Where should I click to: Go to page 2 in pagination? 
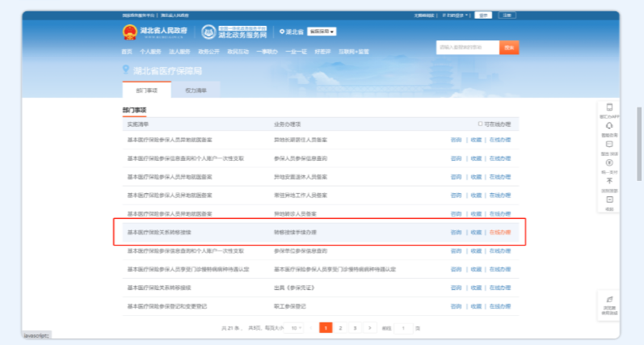(x=340, y=328)
